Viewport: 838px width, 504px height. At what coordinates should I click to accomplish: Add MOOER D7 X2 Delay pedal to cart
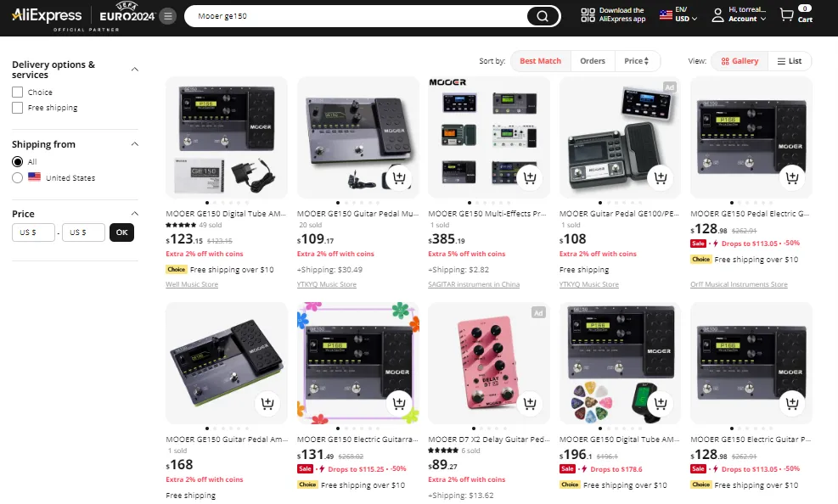[x=530, y=403]
